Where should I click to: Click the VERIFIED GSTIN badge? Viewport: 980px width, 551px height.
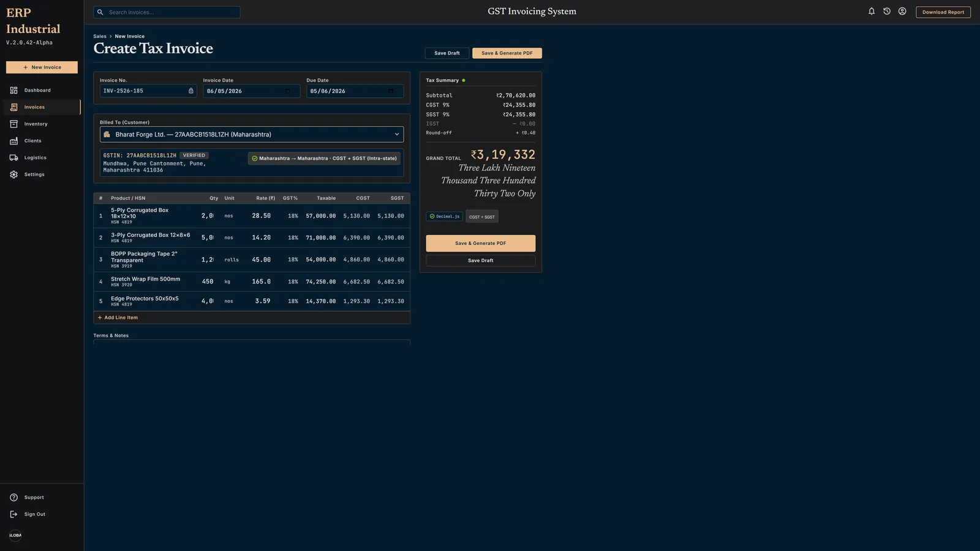(194, 156)
